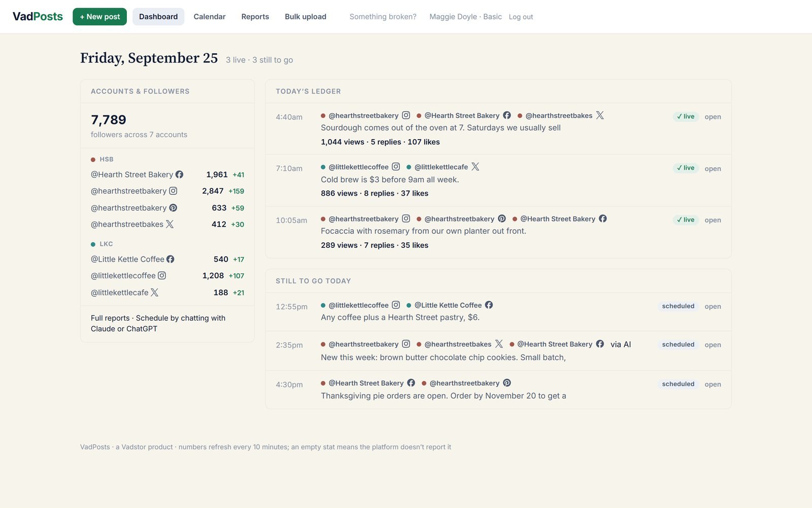
Task: Open the Calendar tab
Action: [210, 17]
